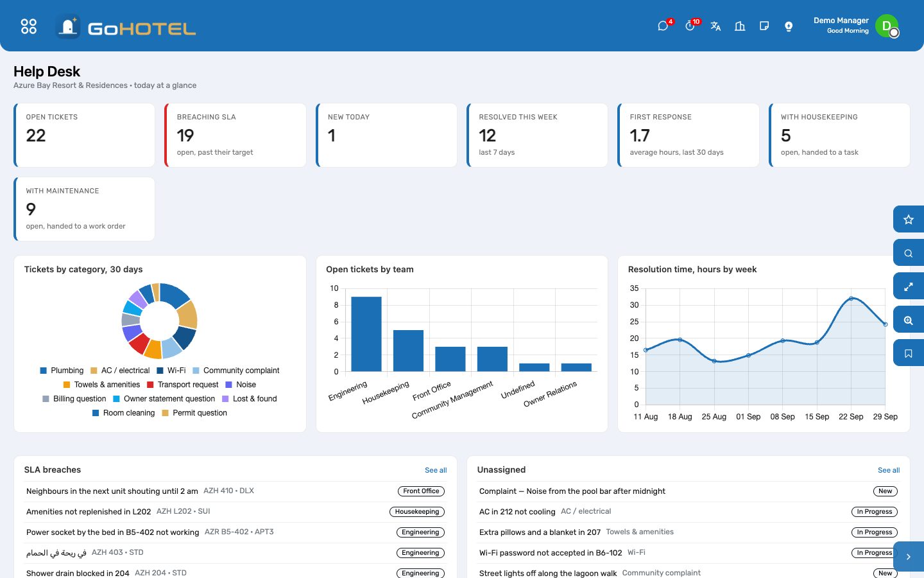Open the app grid menu icon

29,26
